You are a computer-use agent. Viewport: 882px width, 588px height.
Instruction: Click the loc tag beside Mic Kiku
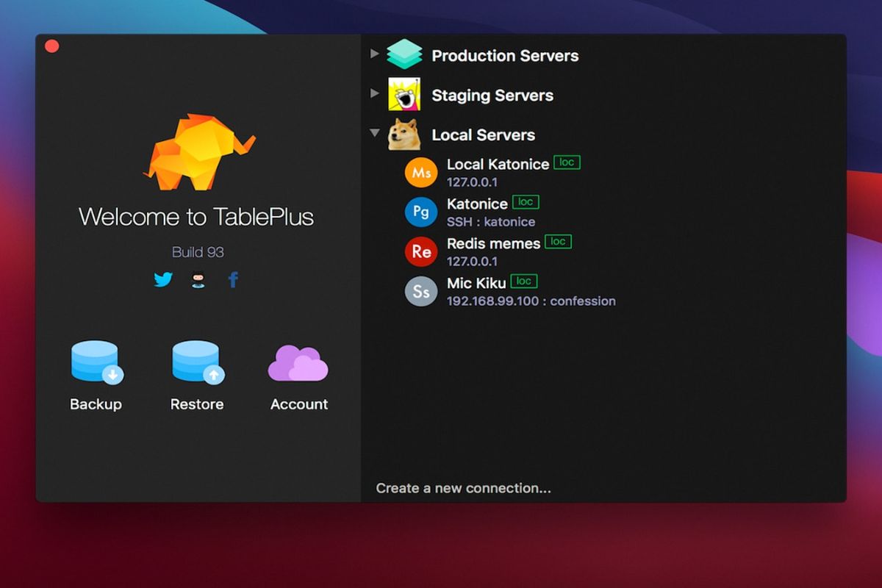click(524, 282)
